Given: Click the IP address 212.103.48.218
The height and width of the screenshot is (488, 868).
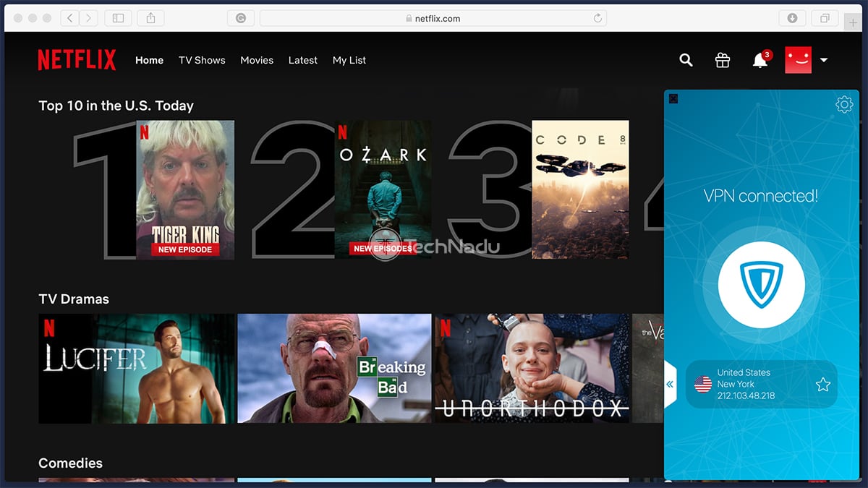Looking at the screenshot, I should pyautogui.click(x=746, y=396).
